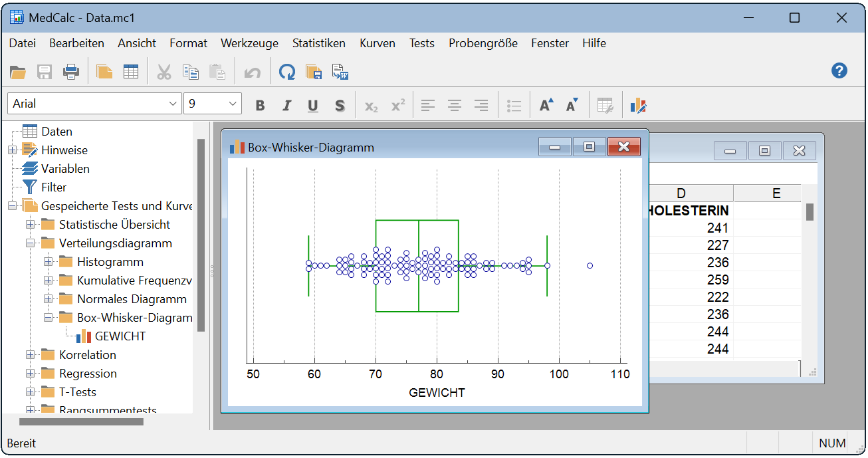Increase font size with larger A icon
Image resolution: width=868 pixels, height=458 pixels.
546,105
